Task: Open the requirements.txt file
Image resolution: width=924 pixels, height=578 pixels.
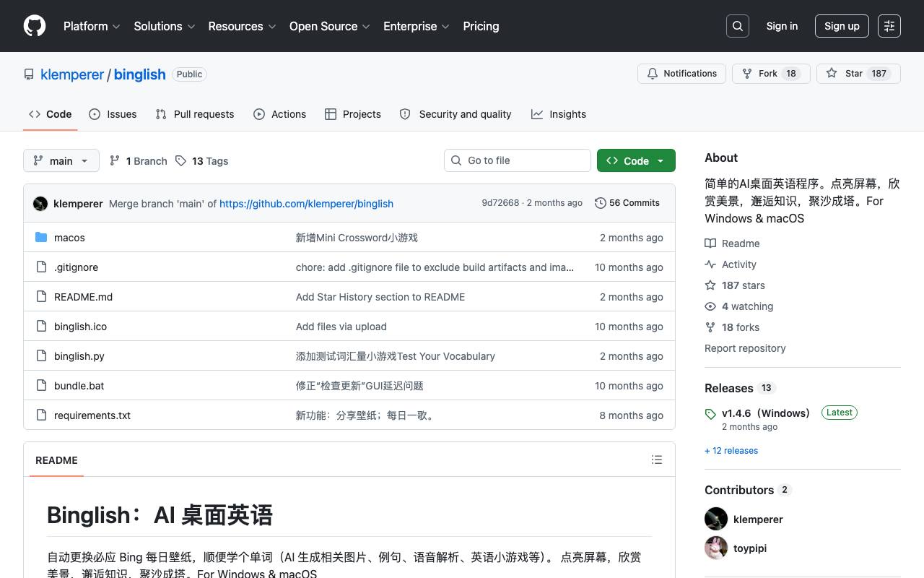Action: coord(92,415)
